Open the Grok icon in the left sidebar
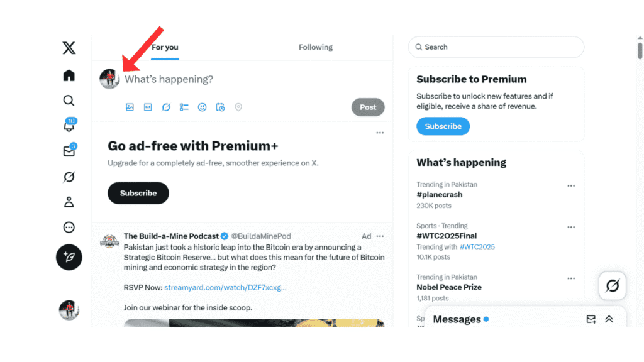Screen dimensions: 644x362 point(69,177)
